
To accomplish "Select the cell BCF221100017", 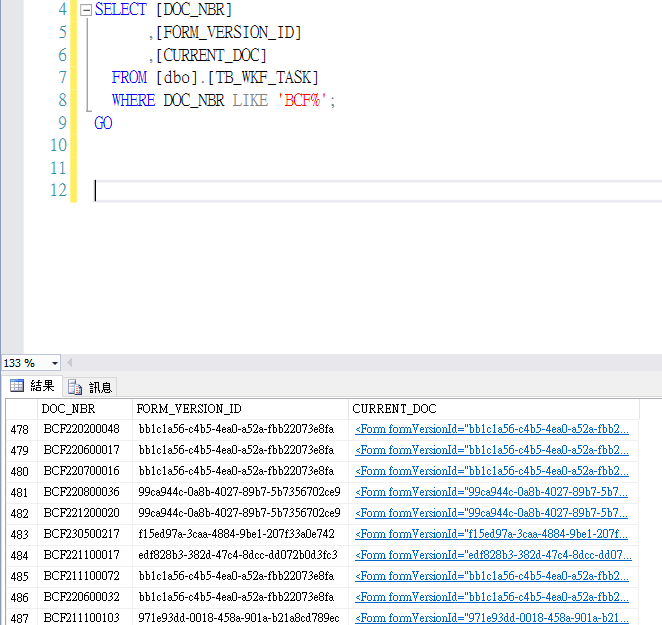I will click(x=85, y=555).
